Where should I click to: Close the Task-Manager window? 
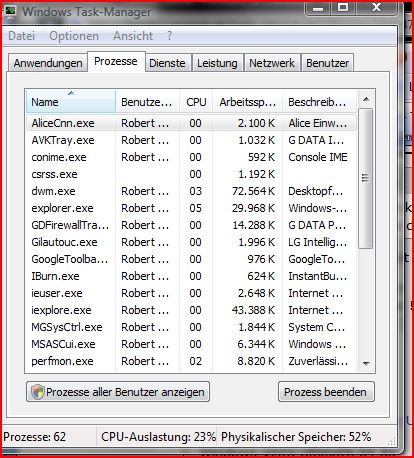[377, 8]
